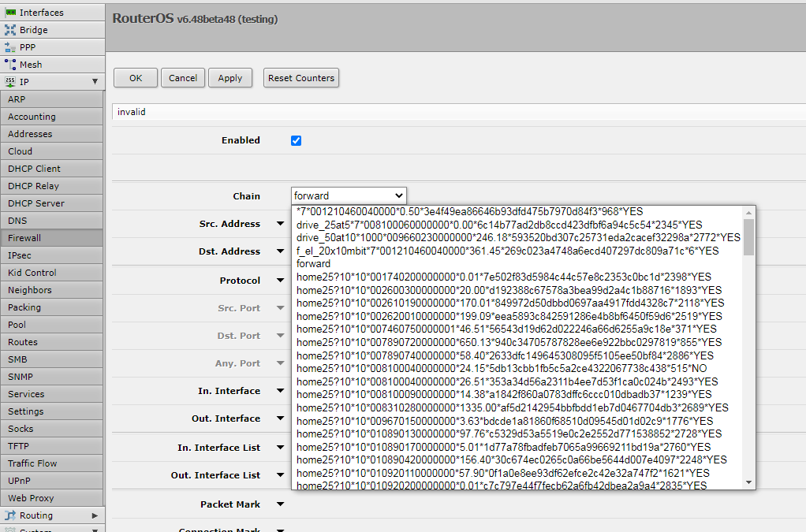Open Socks menu item

pyautogui.click(x=52, y=429)
